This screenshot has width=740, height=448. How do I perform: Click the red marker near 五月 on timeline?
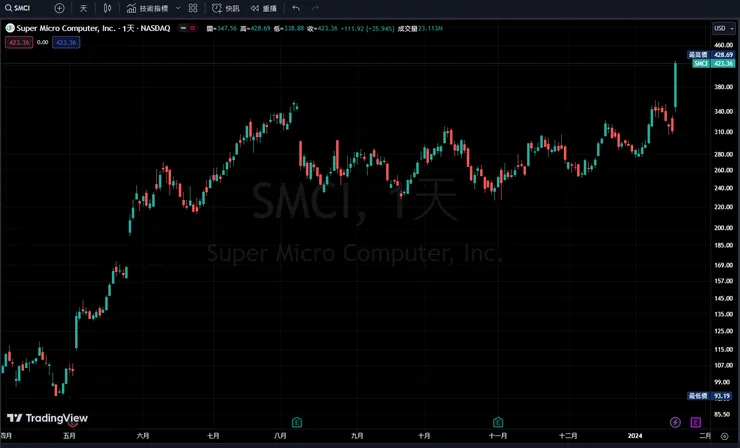point(73,424)
